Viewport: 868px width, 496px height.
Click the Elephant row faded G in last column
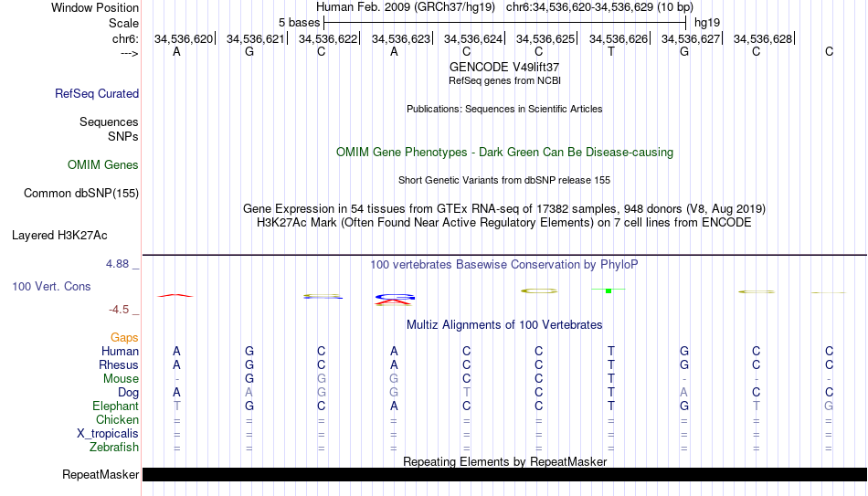click(x=829, y=406)
